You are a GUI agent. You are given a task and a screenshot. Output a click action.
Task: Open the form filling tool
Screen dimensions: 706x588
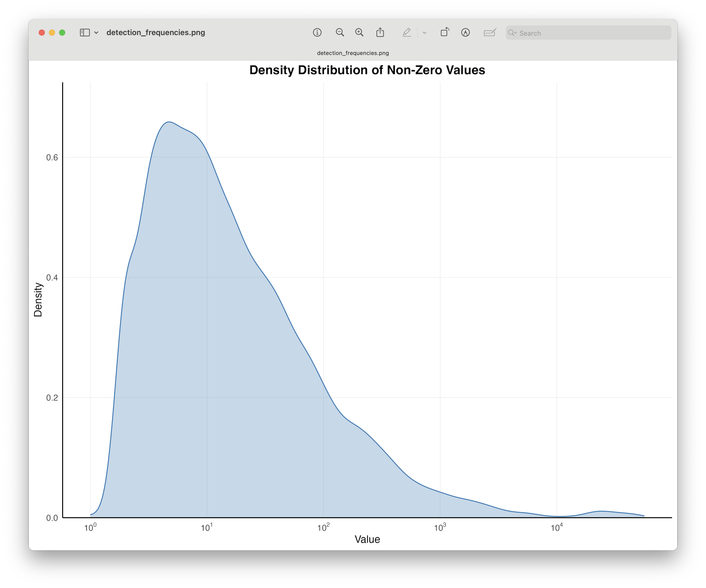[490, 33]
